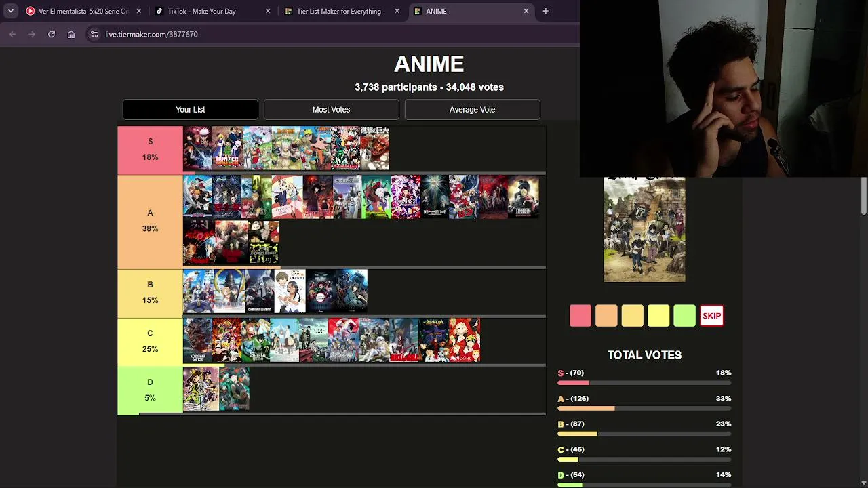View site information icon in address bar
The image size is (868, 488).
(x=94, y=34)
